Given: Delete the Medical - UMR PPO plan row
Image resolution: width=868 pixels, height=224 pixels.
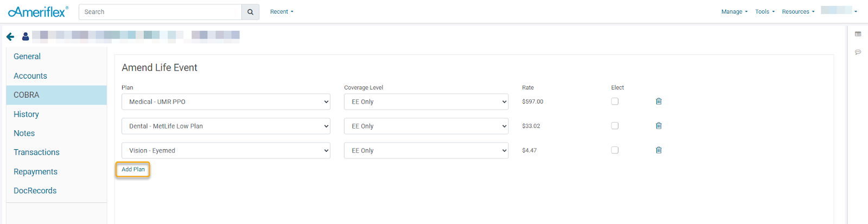Looking at the screenshot, I should click(659, 101).
